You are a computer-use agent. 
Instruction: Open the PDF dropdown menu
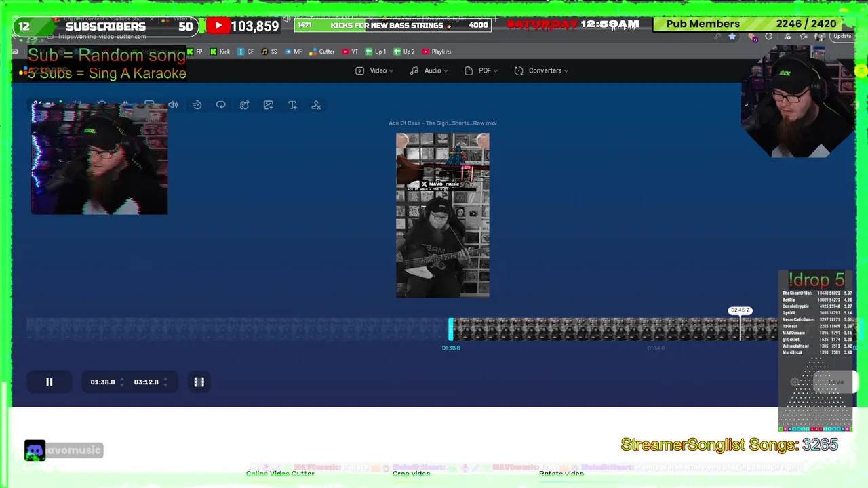[x=481, y=70]
